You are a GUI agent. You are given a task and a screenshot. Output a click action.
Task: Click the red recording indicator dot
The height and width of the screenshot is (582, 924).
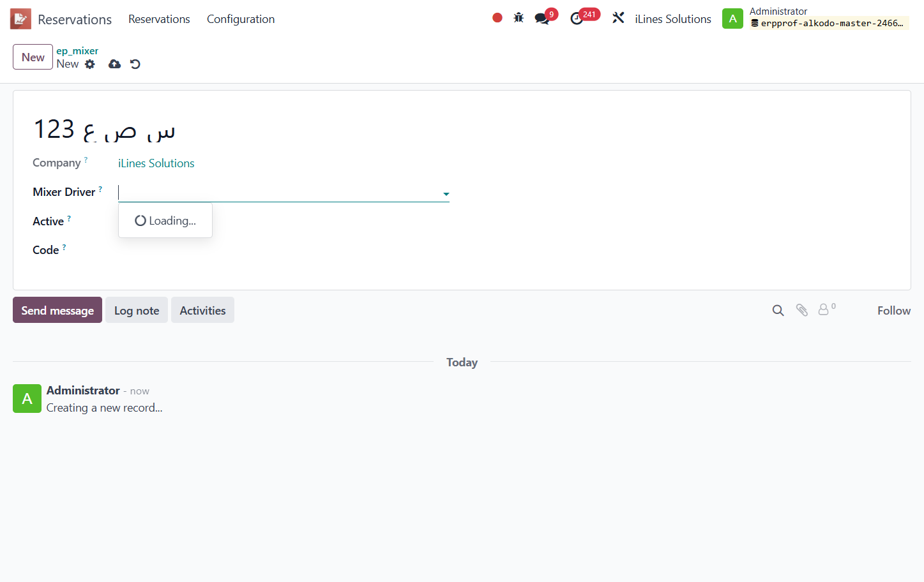point(497,18)
